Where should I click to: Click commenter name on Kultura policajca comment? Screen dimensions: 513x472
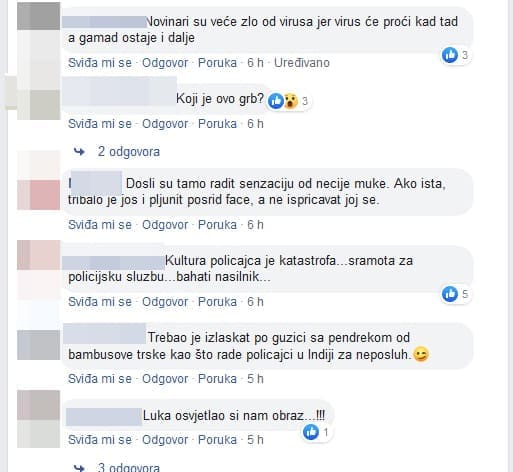(x=113, y=263)
